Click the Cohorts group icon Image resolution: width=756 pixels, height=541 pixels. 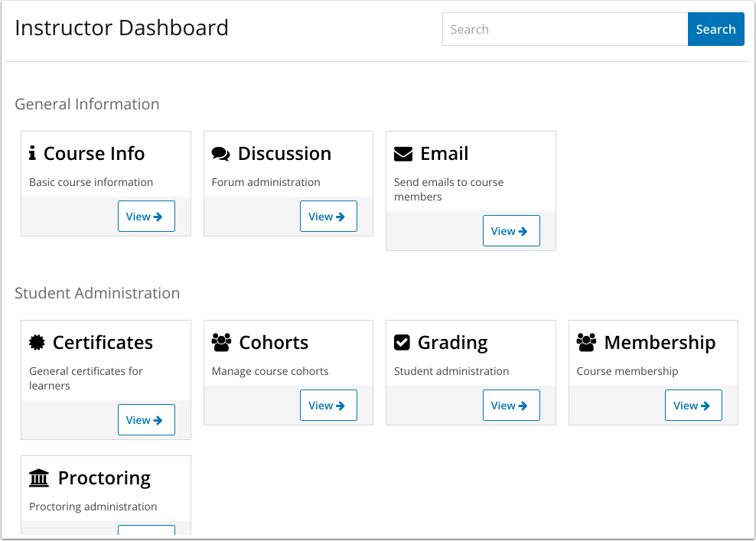(x=222, y=342)
